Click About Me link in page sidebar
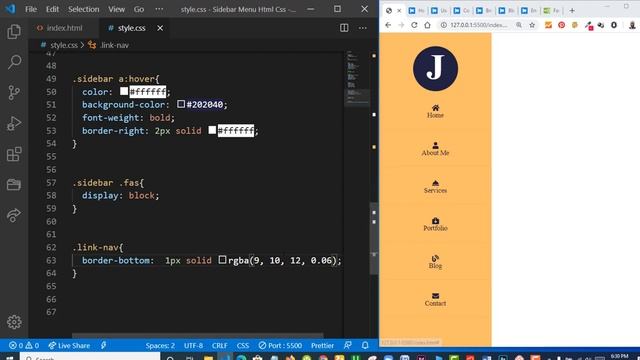 click(x=435, y=149)
